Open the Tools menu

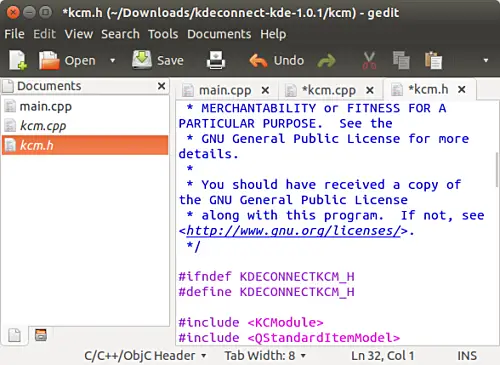(163, 34)
